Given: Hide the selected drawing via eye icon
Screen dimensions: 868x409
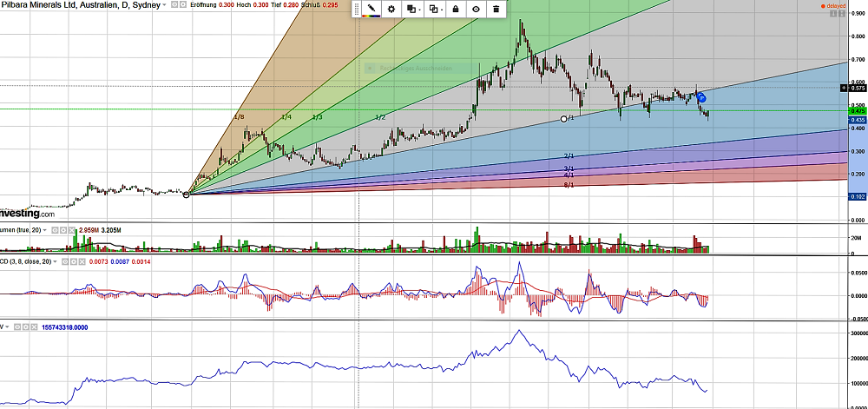Looking at the screenshot, I should (476, 9).
